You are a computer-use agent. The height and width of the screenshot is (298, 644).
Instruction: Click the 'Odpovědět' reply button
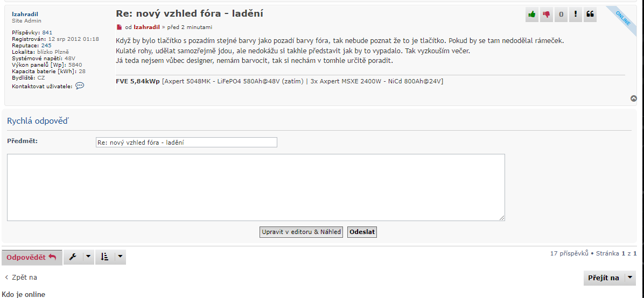click(32, 257)
